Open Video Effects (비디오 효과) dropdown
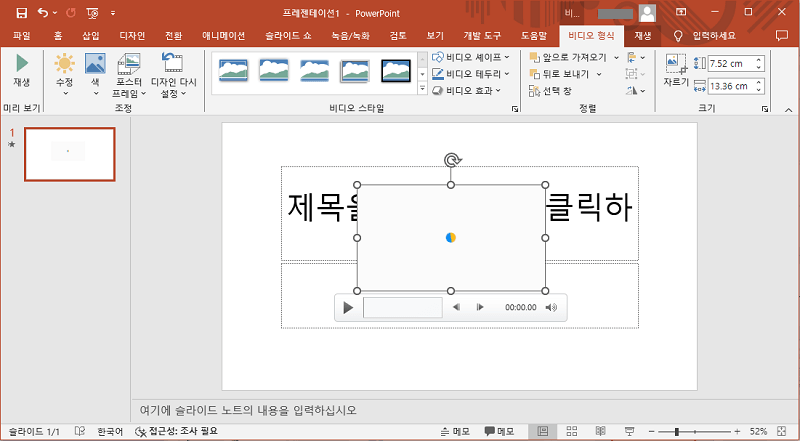Screen dimensions: 800x441 click(x=466, y=91)
